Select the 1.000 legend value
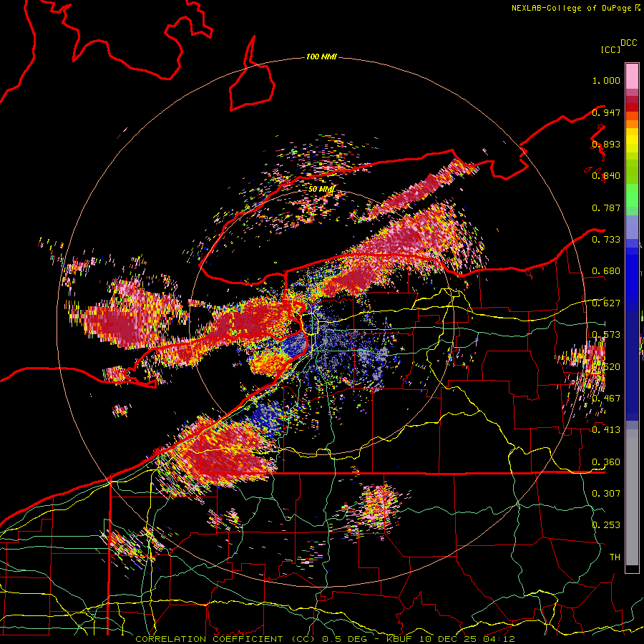The width and height of the screenshot is (644, 644). tap(606, 80)
